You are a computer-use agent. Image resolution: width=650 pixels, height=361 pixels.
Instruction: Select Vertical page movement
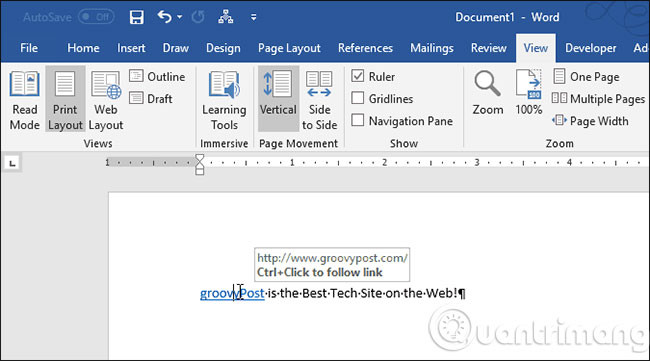278,99
